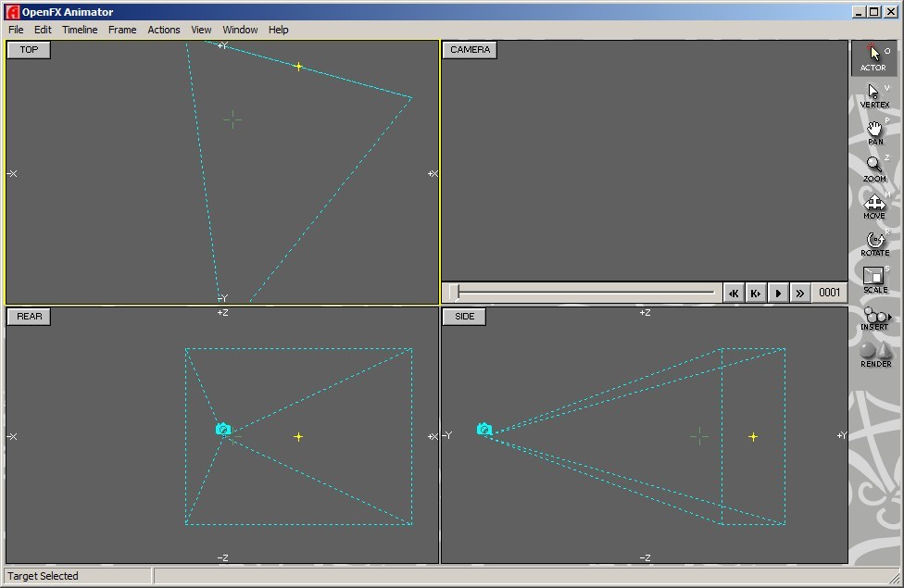Activate the Pan hand tool
The height and width of the screenshot is (588, 904).
pyautogui.click(x=873, y=132)
